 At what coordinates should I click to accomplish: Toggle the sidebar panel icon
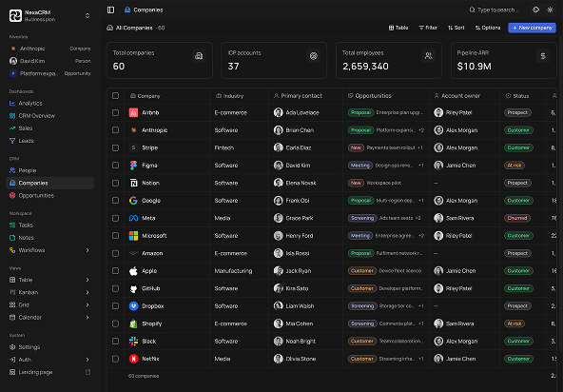tap(110, 10)
